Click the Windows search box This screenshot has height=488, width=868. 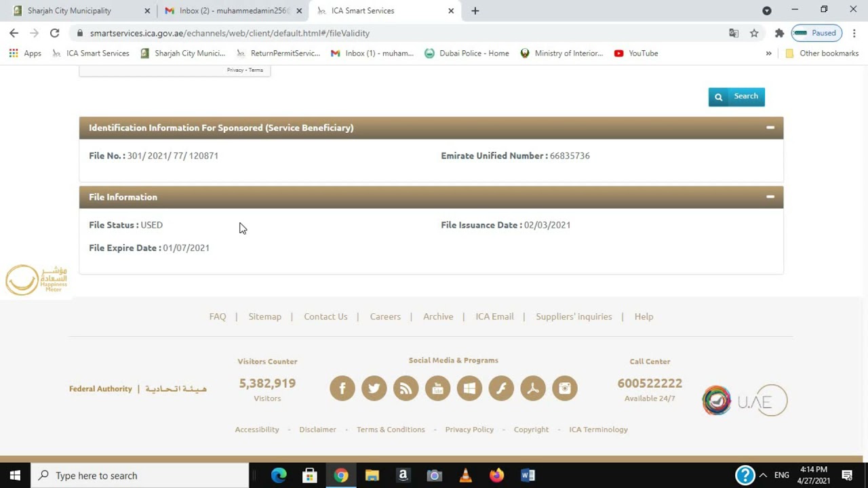[x=140, y=476]
